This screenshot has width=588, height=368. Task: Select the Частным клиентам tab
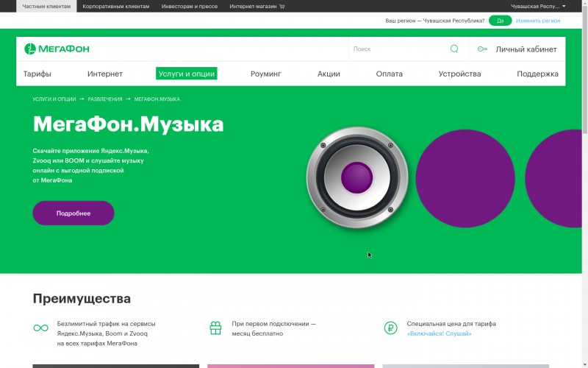tap(46, 7)
